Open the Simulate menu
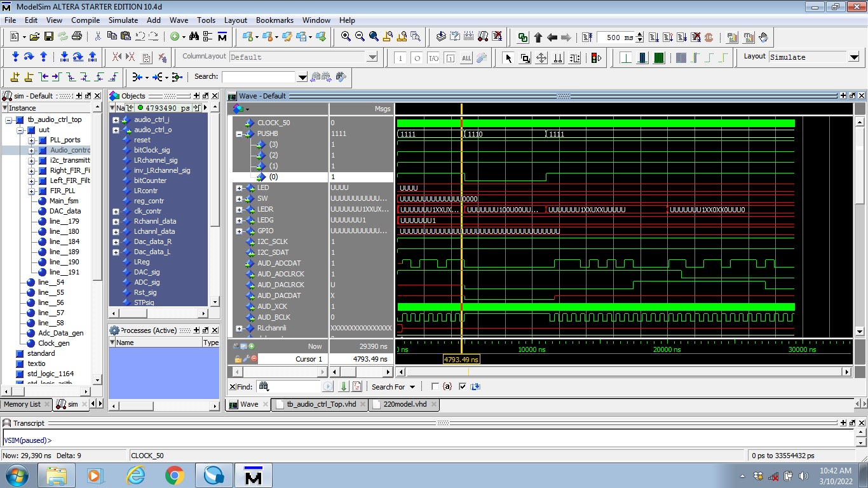Image resolution: width=868 pixels, height=488 pixels. tap(123, 20)
